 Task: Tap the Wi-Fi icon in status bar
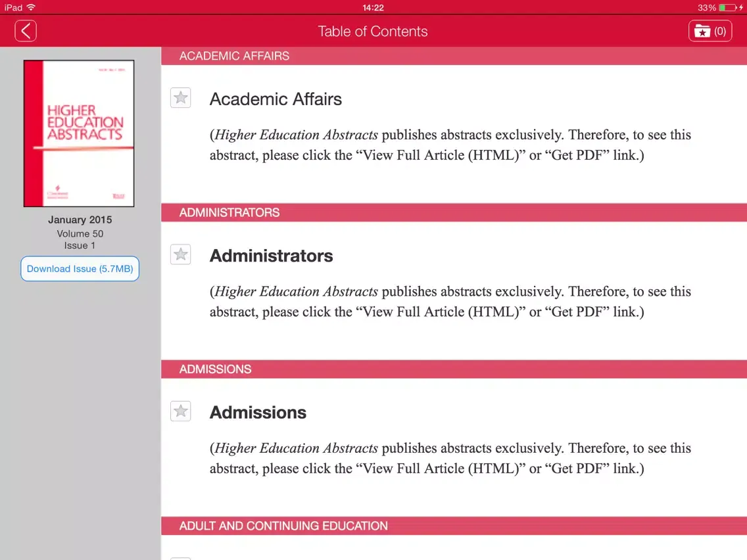31,7
